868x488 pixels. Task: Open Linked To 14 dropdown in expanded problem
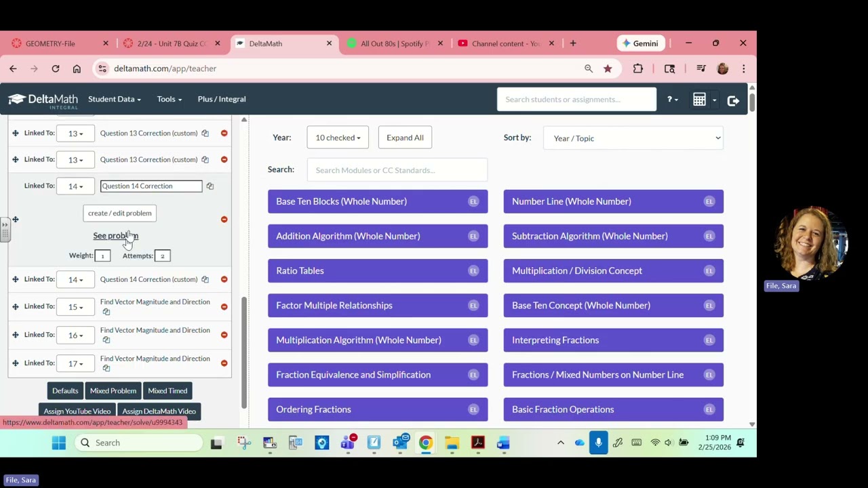(75, 186)
